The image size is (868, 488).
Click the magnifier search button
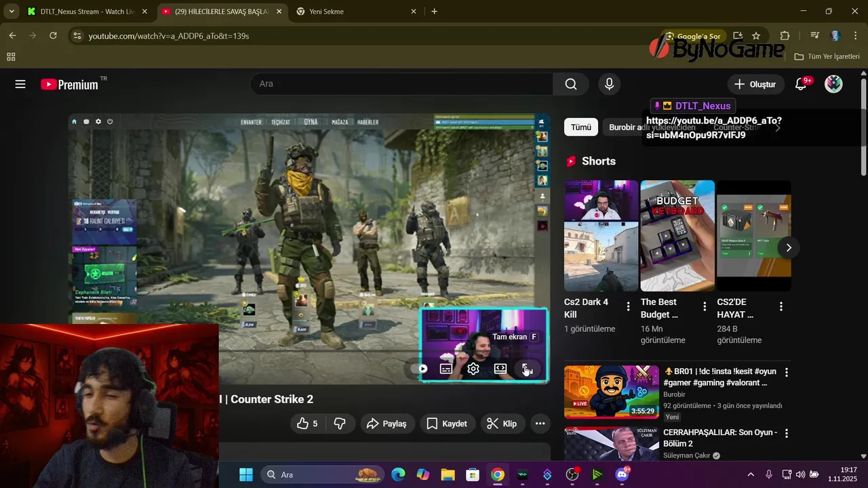pos(571,84)
